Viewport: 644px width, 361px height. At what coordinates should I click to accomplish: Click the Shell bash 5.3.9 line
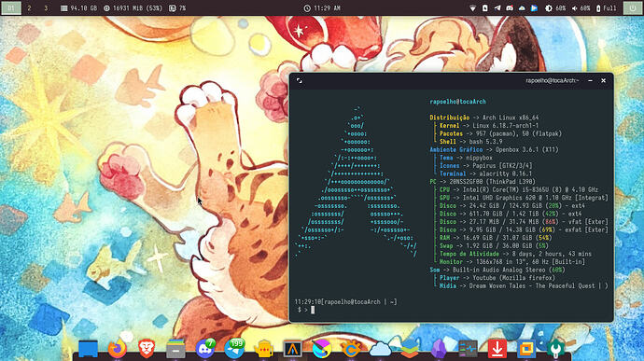[470, 142]
